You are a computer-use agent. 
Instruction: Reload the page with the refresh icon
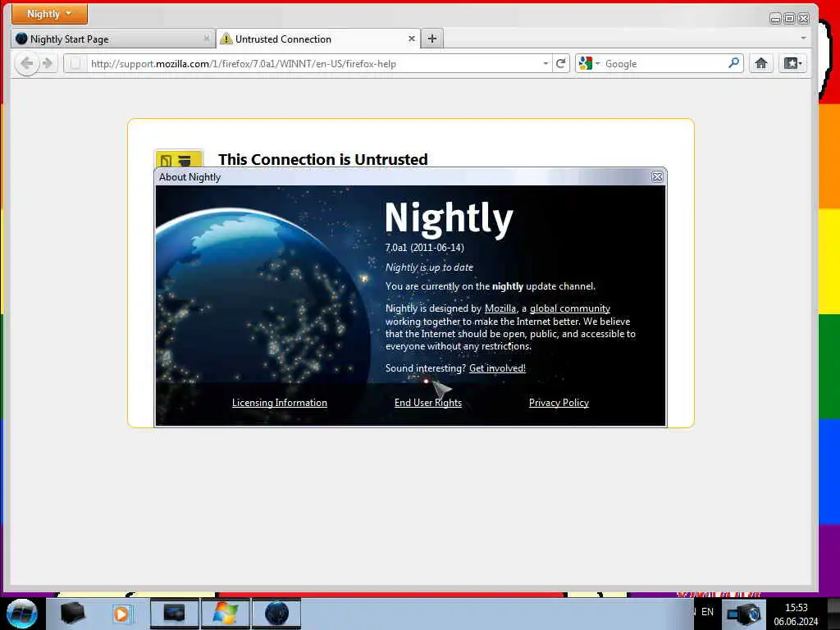[x=561, y=64]
